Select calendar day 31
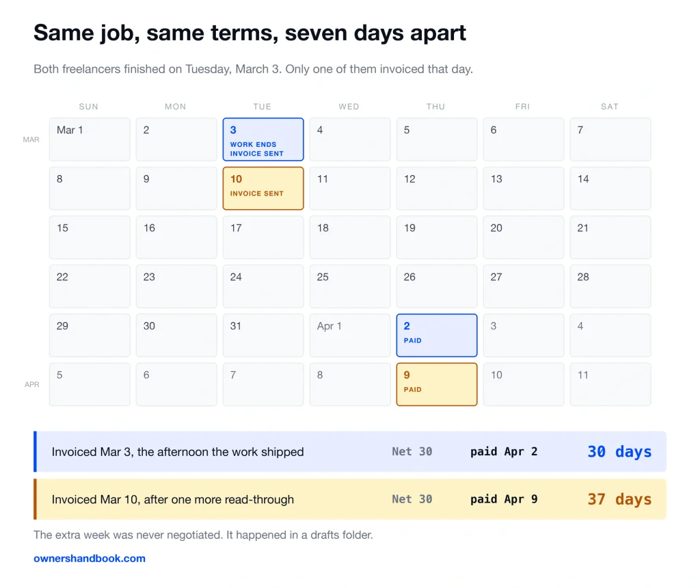 [263, 335]
